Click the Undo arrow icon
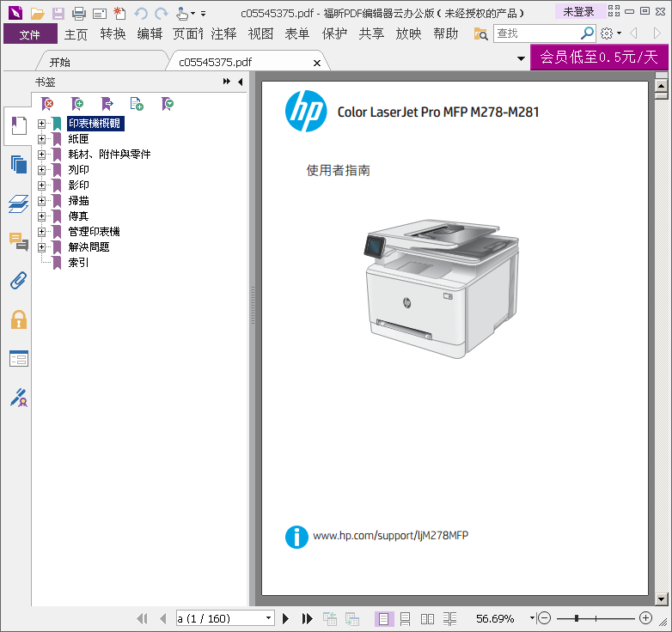 (141, 14)
